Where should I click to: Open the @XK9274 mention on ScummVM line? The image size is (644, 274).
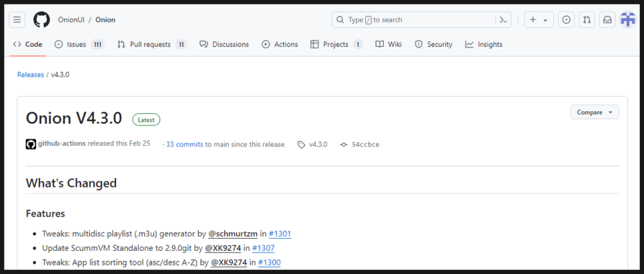[x=223, y=248]
